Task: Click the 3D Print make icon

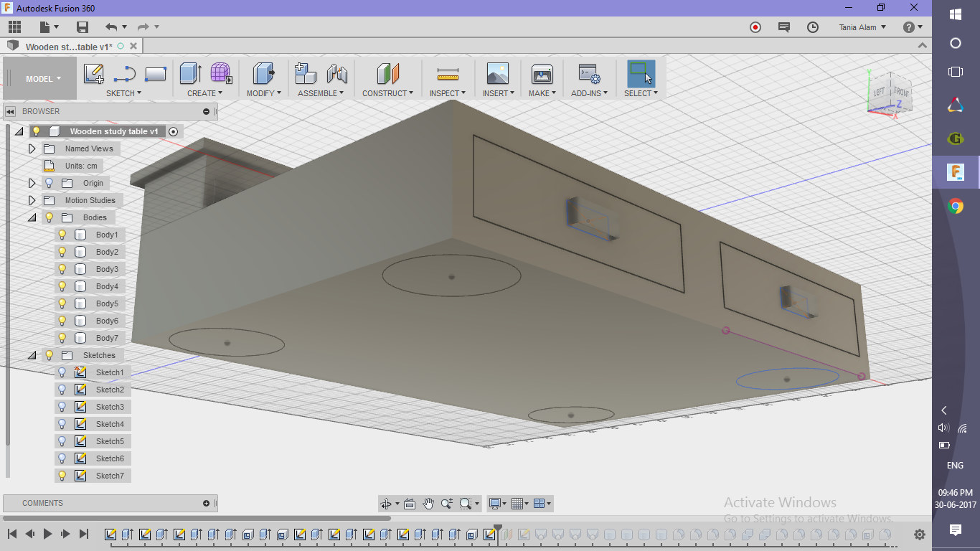Action: coord(542,74)
